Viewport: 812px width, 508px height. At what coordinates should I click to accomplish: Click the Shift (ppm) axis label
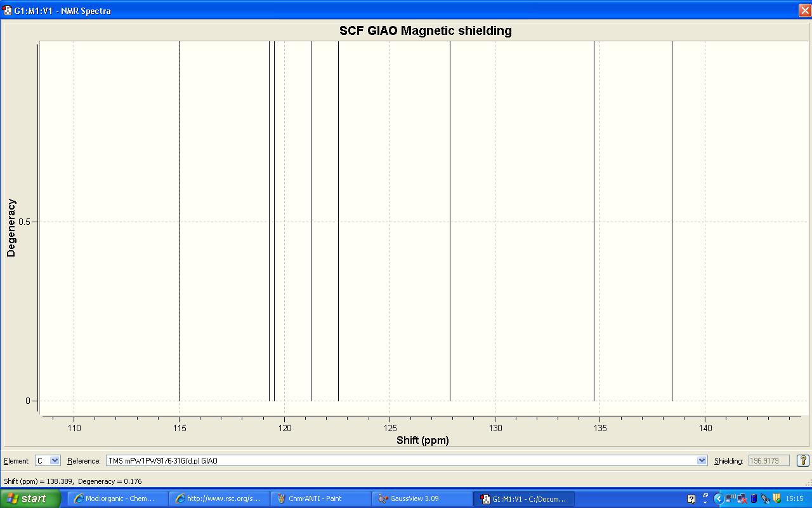422,440
